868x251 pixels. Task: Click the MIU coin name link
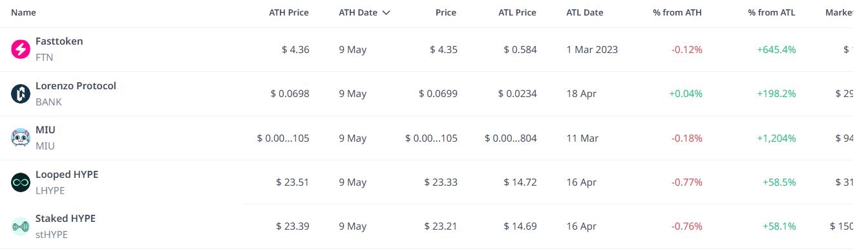[45, 130]
